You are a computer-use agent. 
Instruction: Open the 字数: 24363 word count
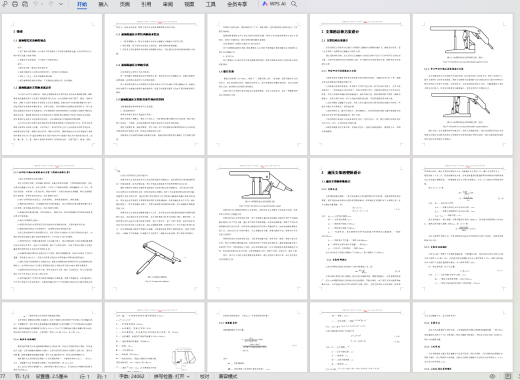[x=132, y=376]
